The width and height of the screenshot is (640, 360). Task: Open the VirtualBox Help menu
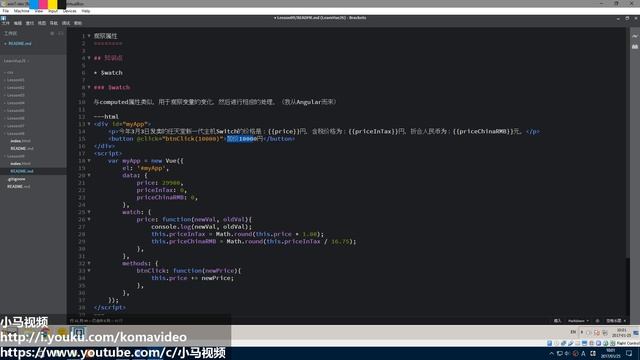click(86, 11)
